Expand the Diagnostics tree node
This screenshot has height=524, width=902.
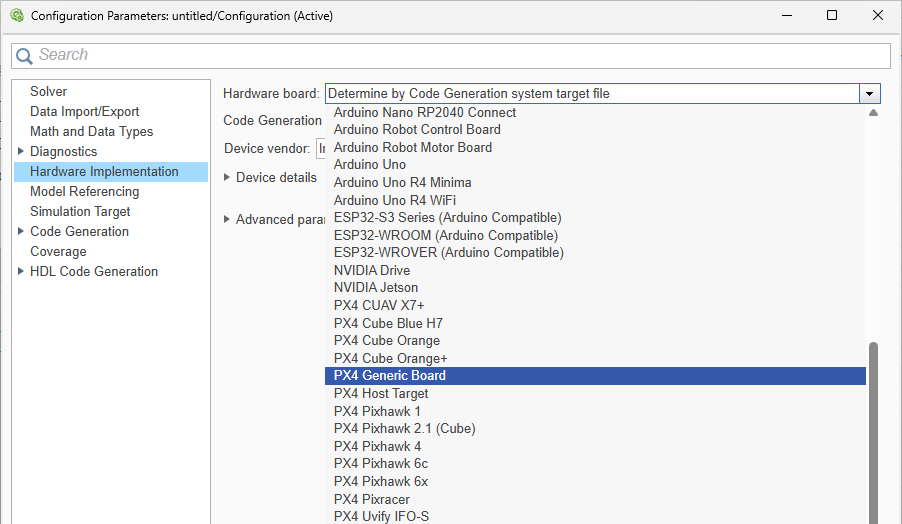click(x=21, y=151)
